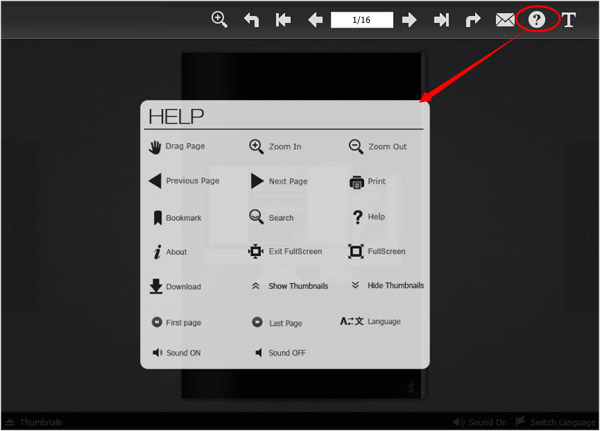Go to next page with toolbar right arrow
600x431 pixels.
[x=409, y=19]
